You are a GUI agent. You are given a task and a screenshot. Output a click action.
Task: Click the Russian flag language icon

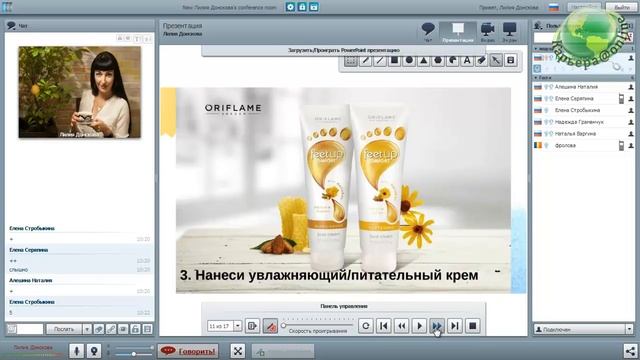(553, 7)
